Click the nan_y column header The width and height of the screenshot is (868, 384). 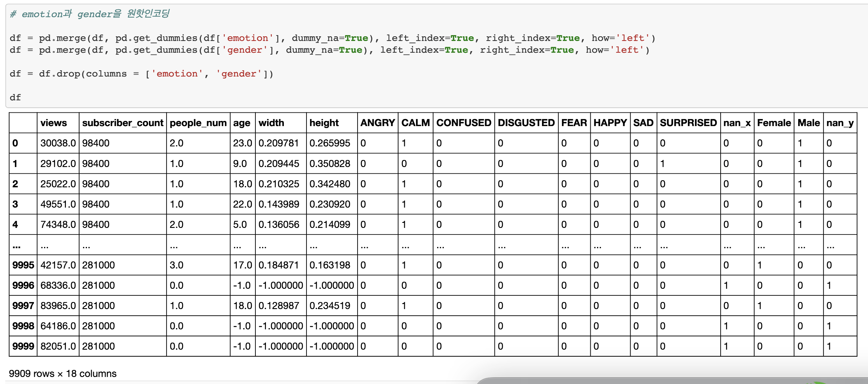(x=840, y=123)
